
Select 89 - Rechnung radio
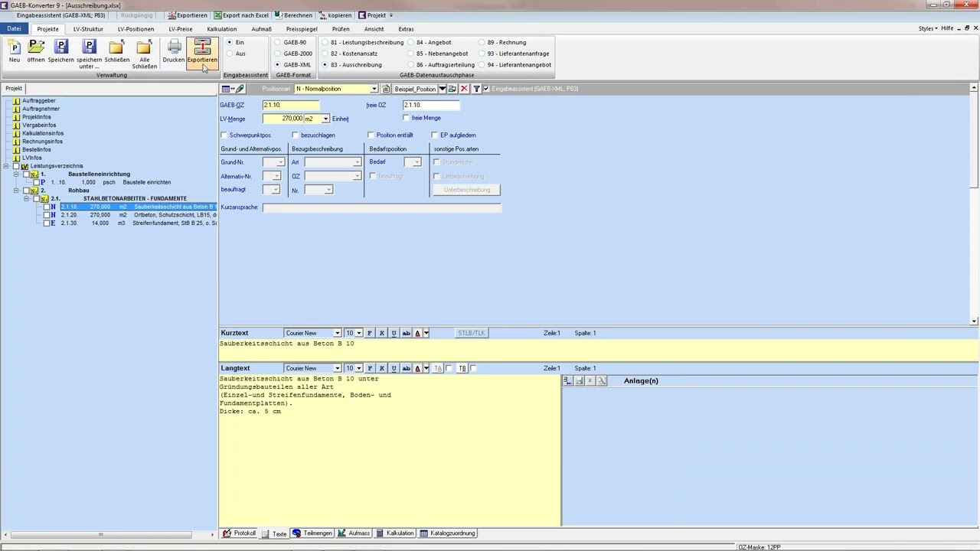point(482,42)
